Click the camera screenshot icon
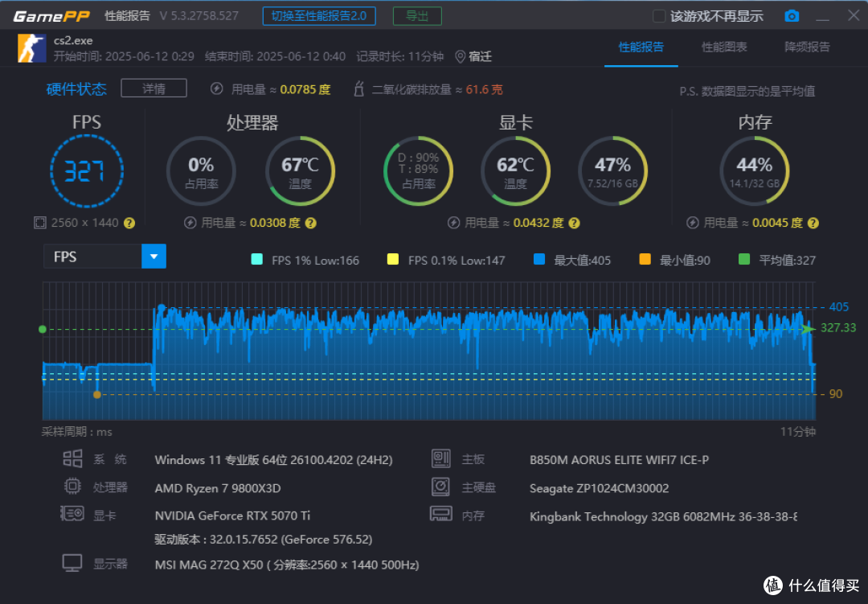Screen dimensions: 868x604 (792, 16)
